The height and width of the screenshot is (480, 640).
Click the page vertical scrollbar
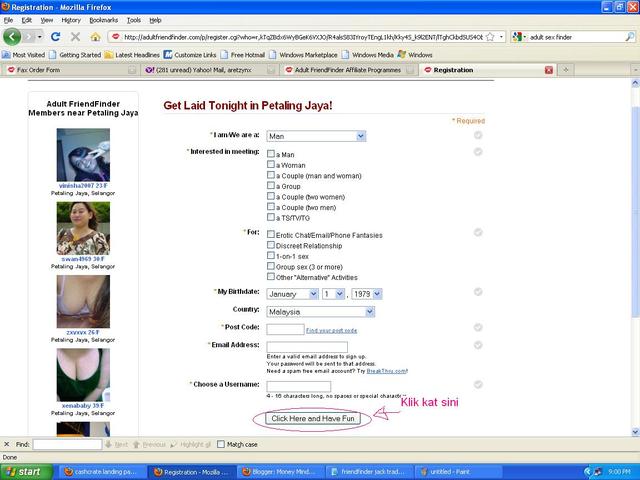[635, 212]
